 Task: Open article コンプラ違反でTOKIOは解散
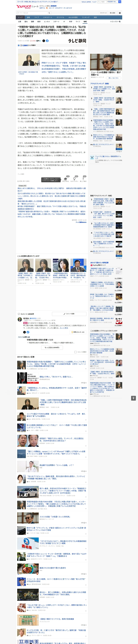pyautogui.click(x=56, y=415)
